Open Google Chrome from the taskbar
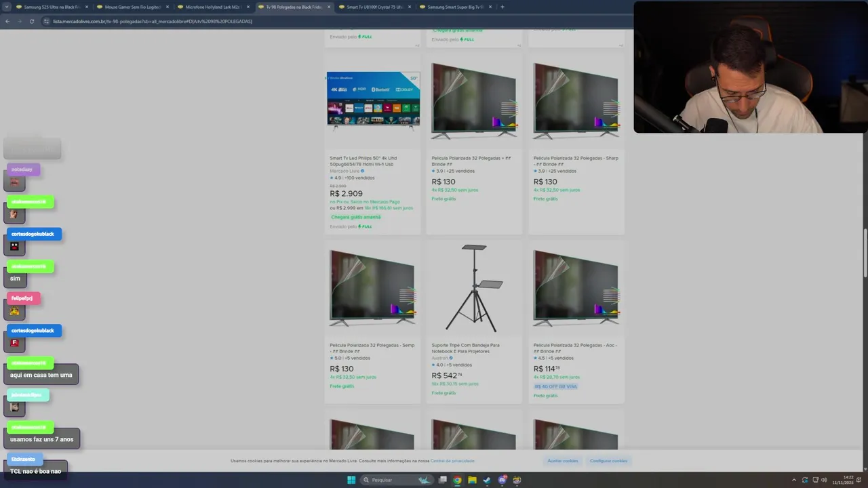Screen dimensions: 868x488 pos(457,480)
